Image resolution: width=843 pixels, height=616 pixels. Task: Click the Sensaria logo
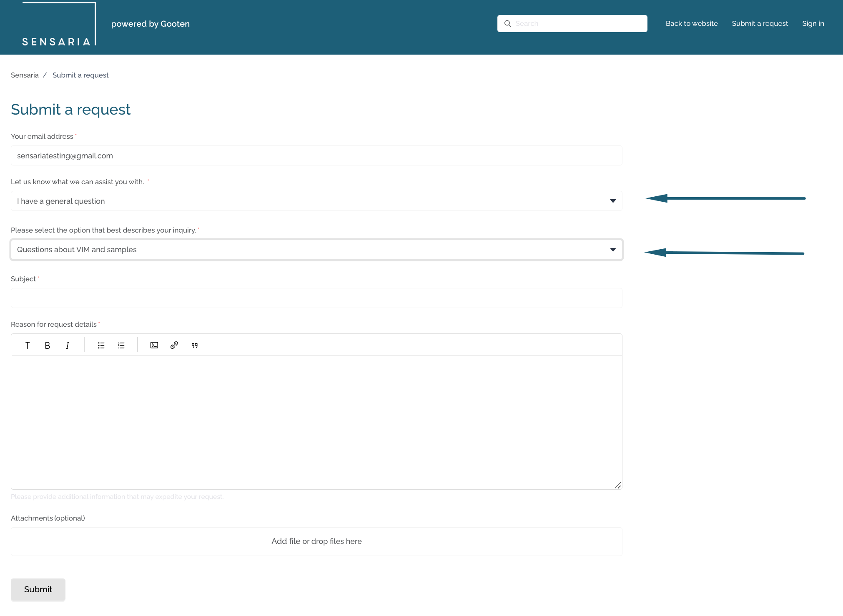coord(59,24)
